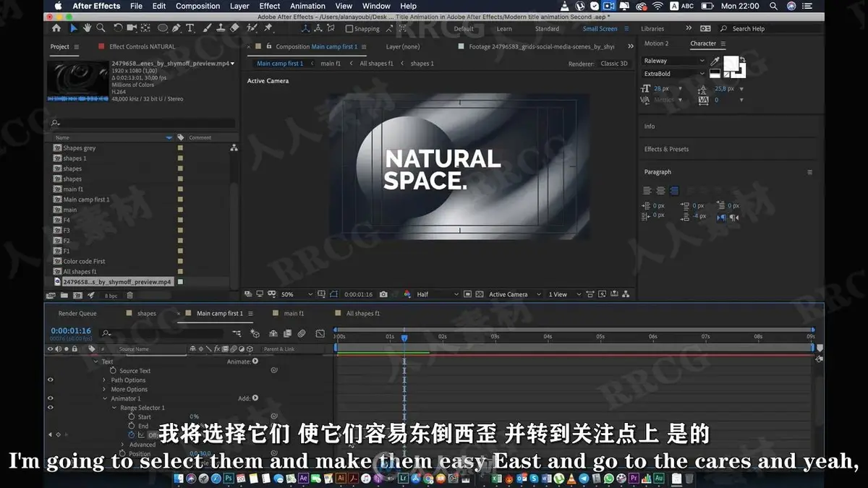This screenshot has width=868, height=488.
Task: Switch to the Small Screen workspace
Action: [x=600, y=29]
